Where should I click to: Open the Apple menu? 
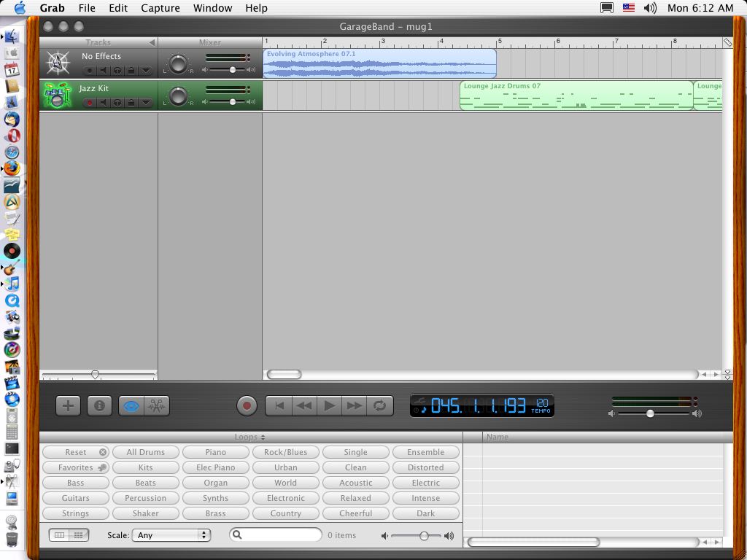click(x=20, y=7)
